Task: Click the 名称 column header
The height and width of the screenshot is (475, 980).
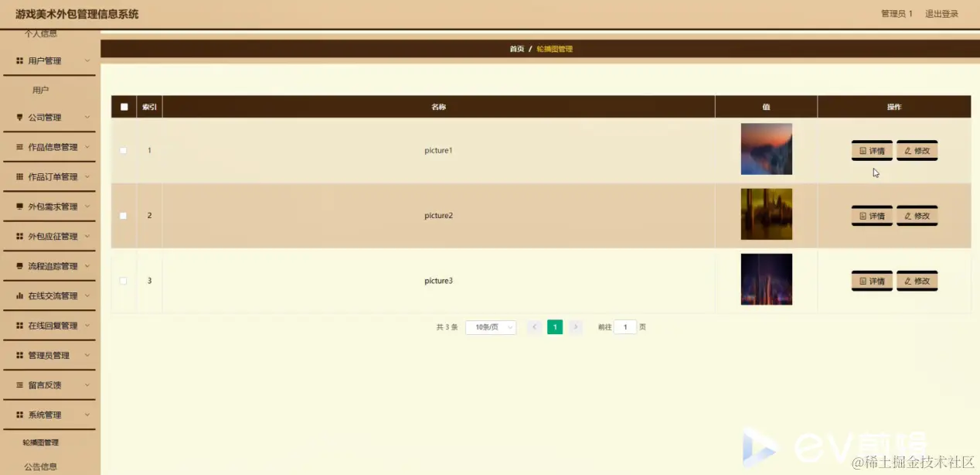Action: (438, 107)
